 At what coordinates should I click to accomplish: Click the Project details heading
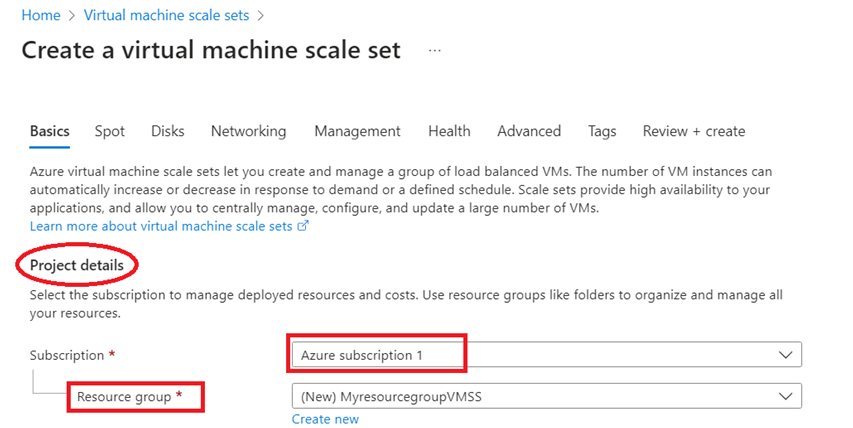point(77,265)
